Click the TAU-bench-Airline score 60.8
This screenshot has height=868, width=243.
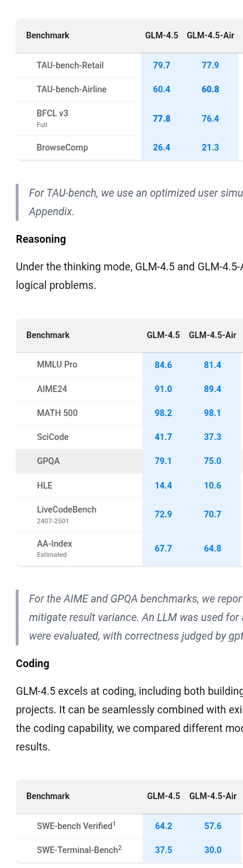coord(211,89)
